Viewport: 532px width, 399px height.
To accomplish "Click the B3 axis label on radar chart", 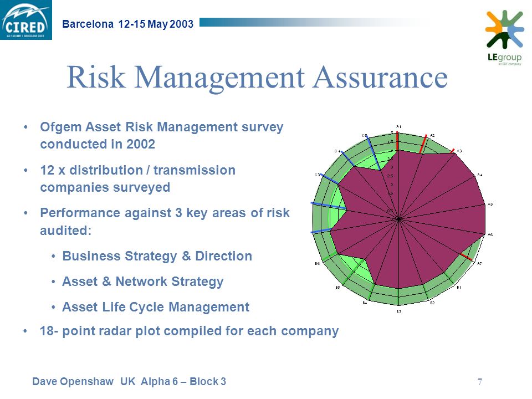I will 399,311.
